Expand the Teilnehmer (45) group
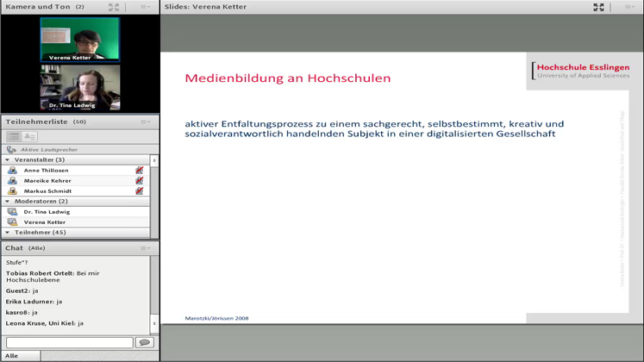The width and height of the screenshot is (644, 362). point(8,233)
